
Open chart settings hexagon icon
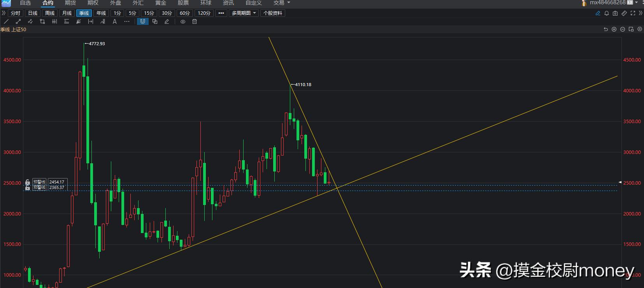pyautogui.click(x=640, y=29)
